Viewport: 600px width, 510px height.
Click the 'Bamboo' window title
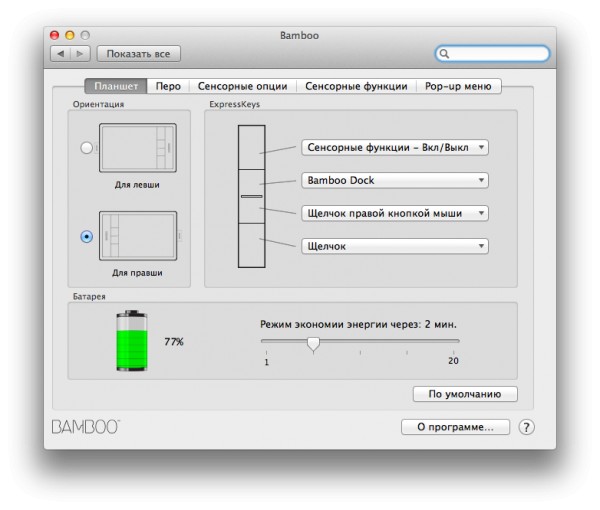click(x=299, y=36)
